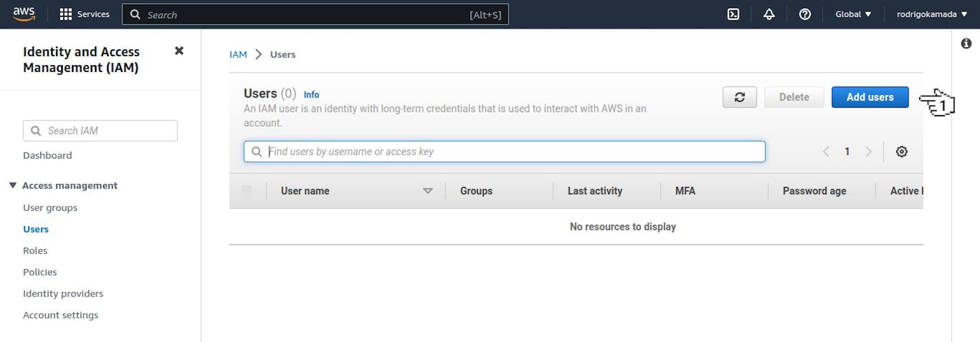Click the Add users button
The width and height of the screenshot is (980, 342).
tap(870, 97)
